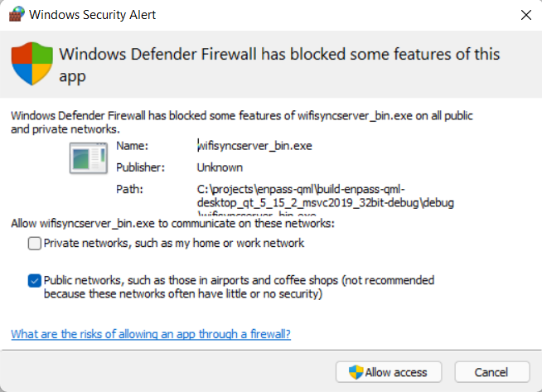Screen dimensions: 542x392
Task: Click the UAC shield on Allow access
Action: click(x=356, y=372)
